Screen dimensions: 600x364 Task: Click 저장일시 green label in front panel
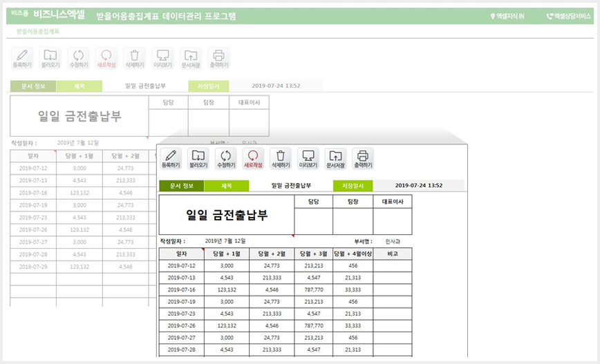353,186
